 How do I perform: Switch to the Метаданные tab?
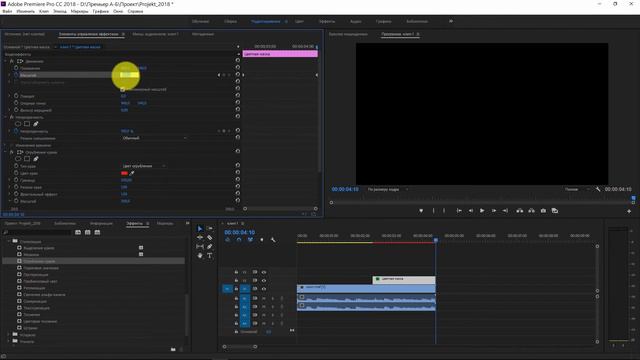[203, 34]
